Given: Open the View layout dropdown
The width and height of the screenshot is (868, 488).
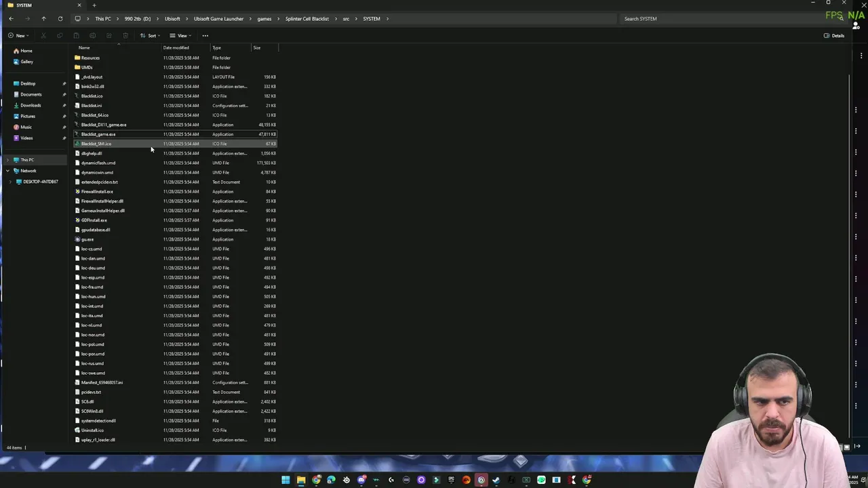Looking at the screenshot, I should pos(180,35).
